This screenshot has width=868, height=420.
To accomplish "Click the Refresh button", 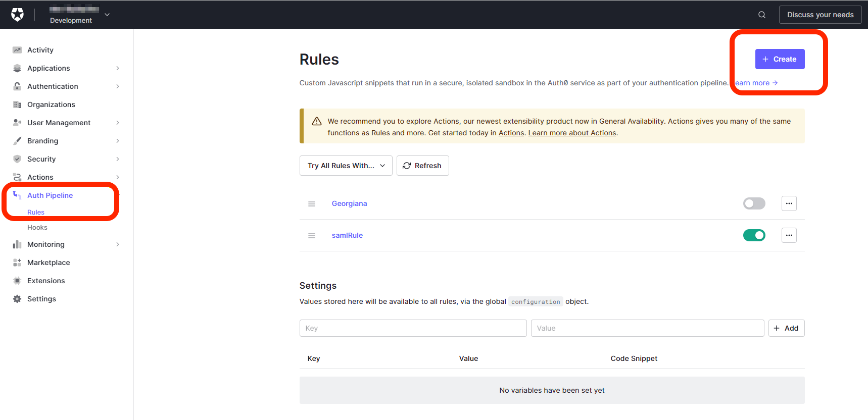I will click(x=422, y=166).
